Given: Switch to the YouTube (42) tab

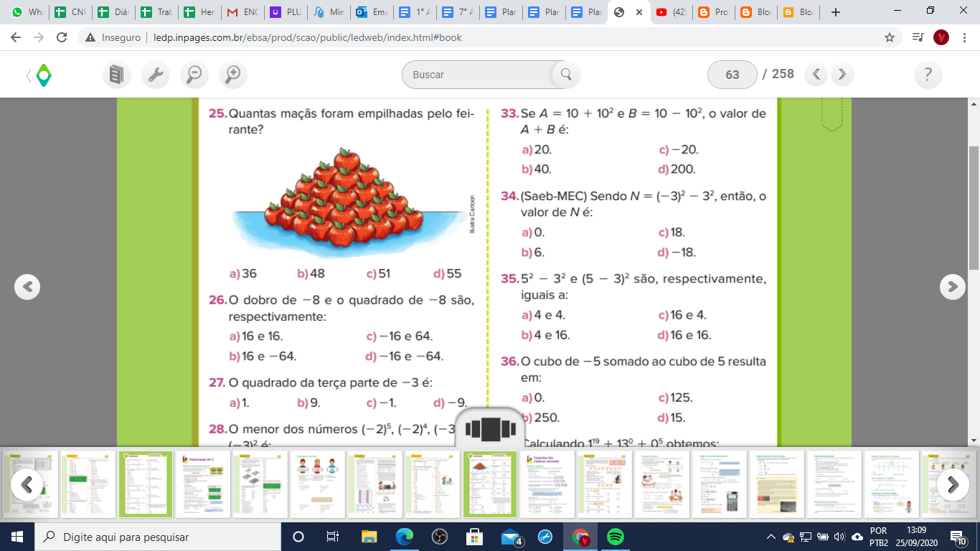Looking at the screenshot, I should (670, 12).
